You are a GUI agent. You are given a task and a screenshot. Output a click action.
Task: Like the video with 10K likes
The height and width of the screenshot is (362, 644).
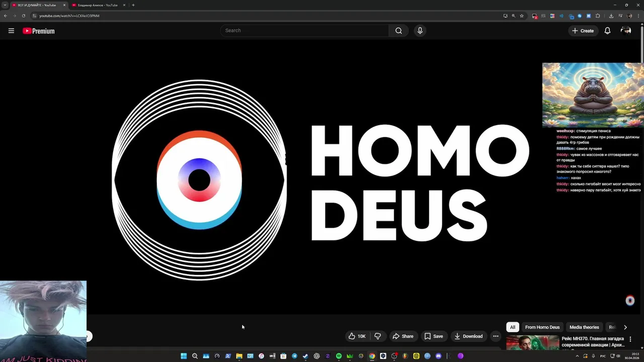357,336
